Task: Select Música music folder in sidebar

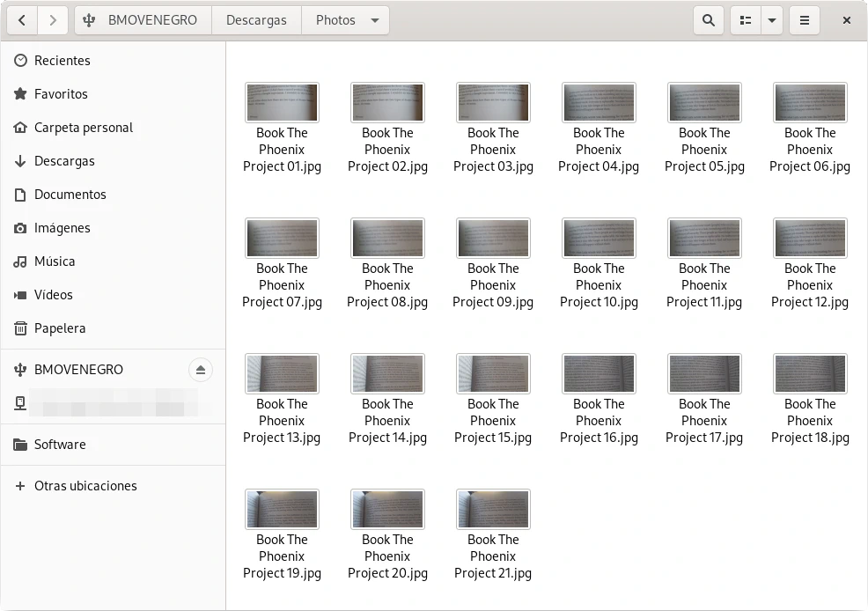Action: coord(55,261)
